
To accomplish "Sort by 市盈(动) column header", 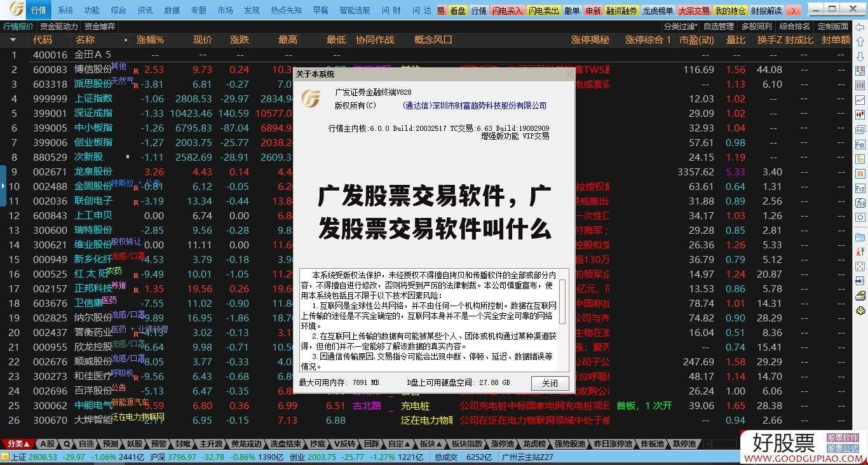I will tap(696, 40).
